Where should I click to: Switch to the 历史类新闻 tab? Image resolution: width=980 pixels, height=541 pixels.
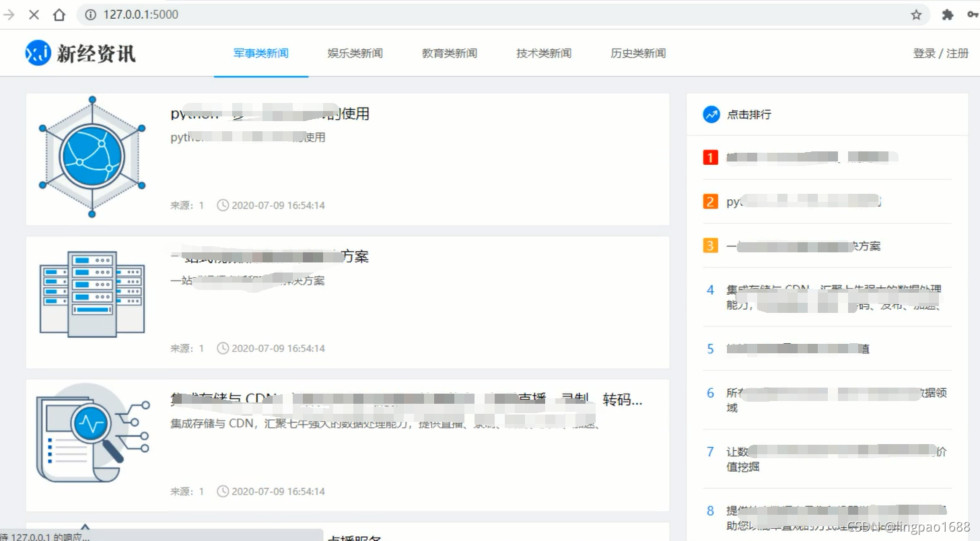[638, 53]
